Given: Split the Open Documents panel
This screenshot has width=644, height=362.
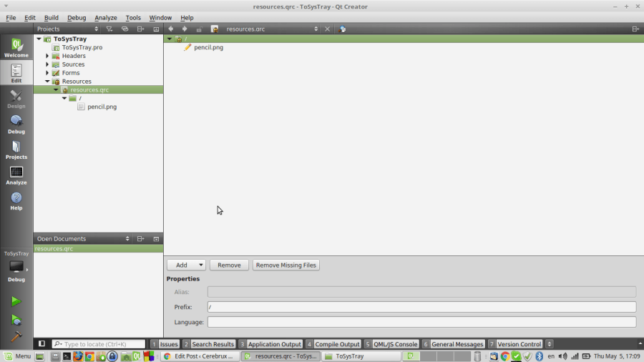Looking at the screenshot, I should click(x=140, y=239).
